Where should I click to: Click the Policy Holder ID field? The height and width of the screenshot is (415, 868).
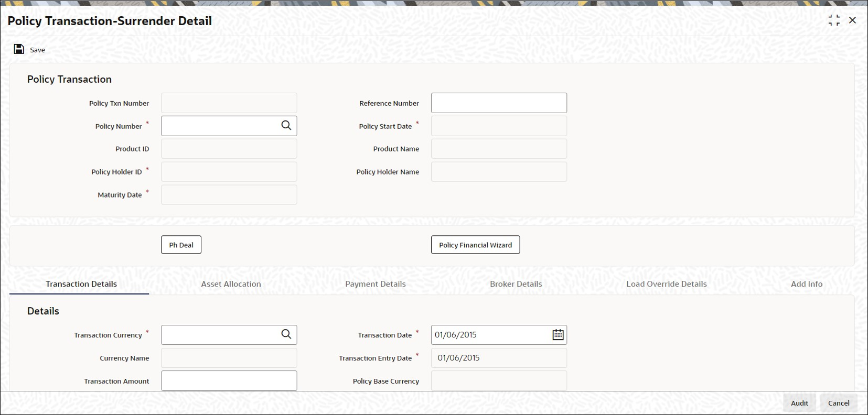tap(229, 172)
